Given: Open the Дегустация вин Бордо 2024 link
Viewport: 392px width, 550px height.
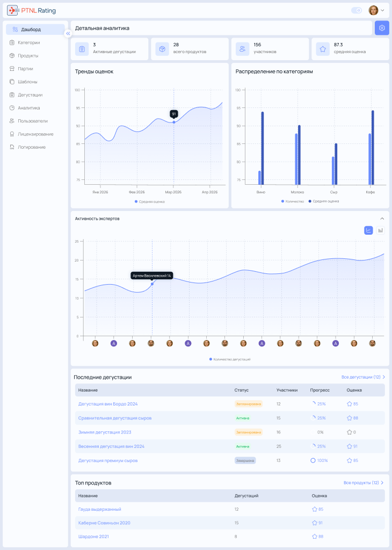Looking at the screenshot, I should [108, 404].
